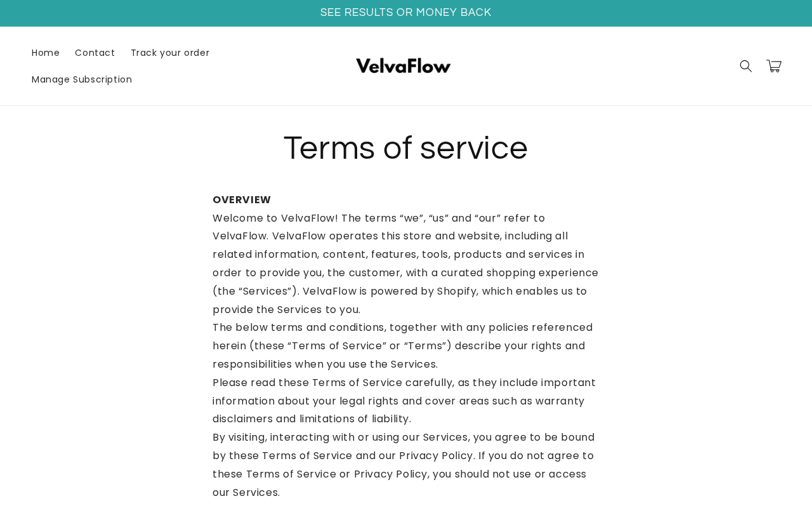The width and height of the screenshot is (812, 508).
Task: Click the phrase curated shopping experience
Action: click(520, 273)
